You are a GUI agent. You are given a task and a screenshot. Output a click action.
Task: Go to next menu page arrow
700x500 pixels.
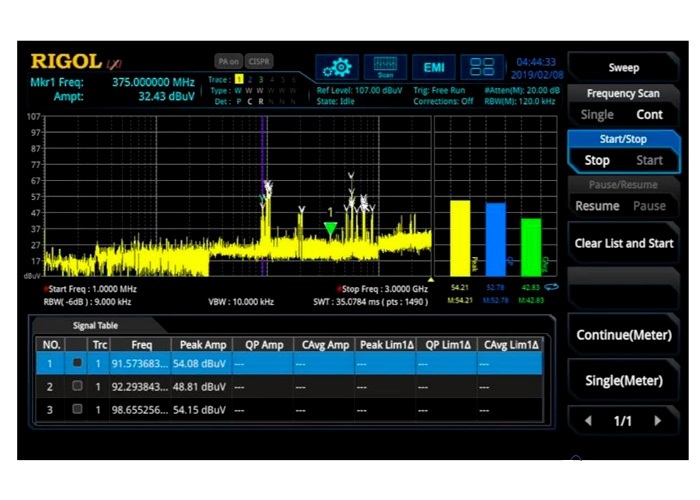(657, 421)
